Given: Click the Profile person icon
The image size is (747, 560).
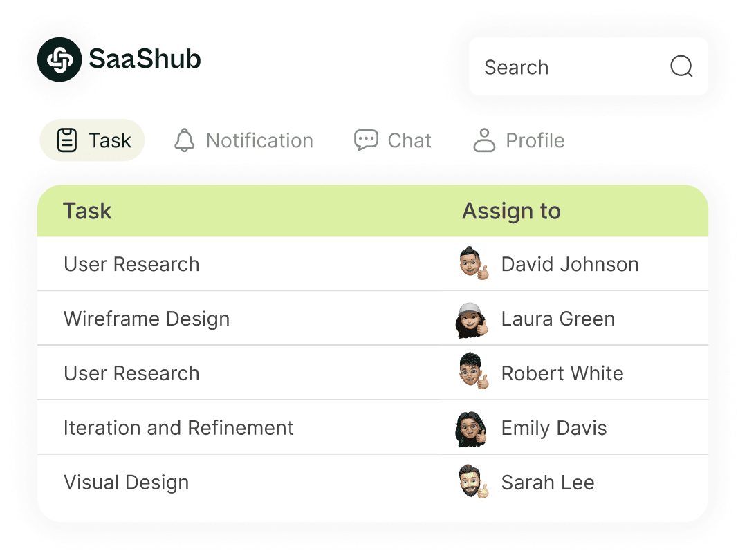Looking at the screenshot, I should 484,140.
